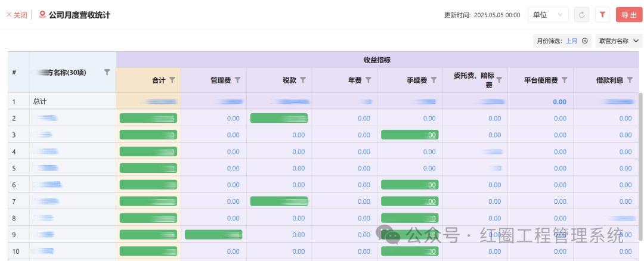This screenshot has width=644, height=261.
Task: Filter the name column (30项)
Action: (x=107, y=72)
